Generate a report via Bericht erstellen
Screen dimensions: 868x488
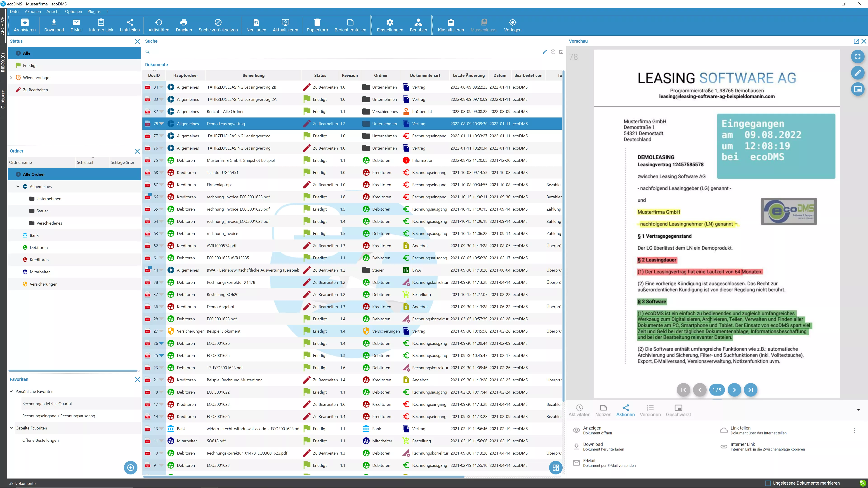pyautogui.click(x=350, y=25)
